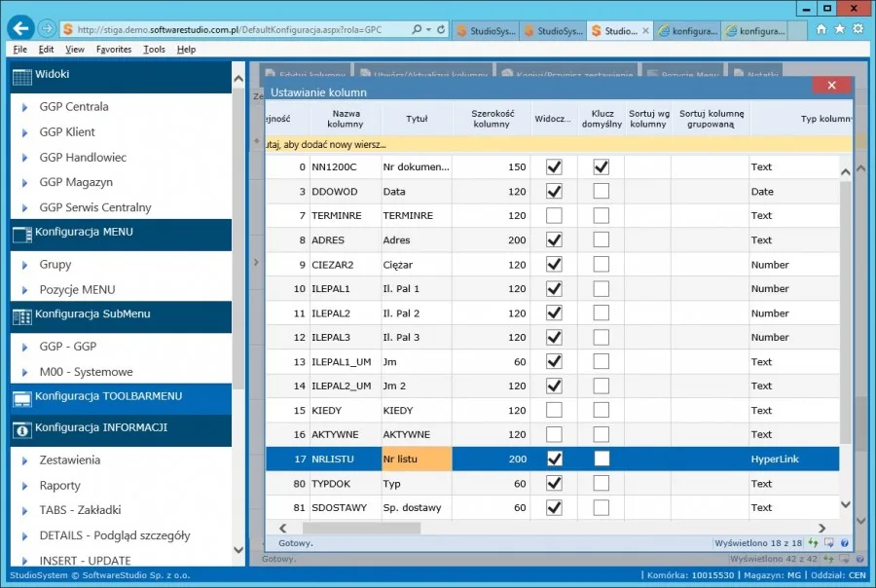The width and height of the screenshot is (876, 588).
Task: Check Klucz domyślny for the NRLISTU row
Action: (x=602, y=459)
